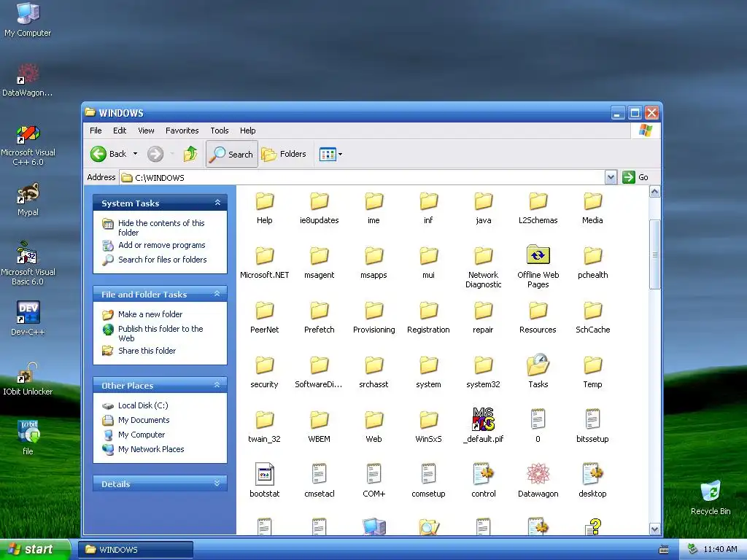Collapse the Other Places panel
747x560 pixels.
click(x=217, y=385)
